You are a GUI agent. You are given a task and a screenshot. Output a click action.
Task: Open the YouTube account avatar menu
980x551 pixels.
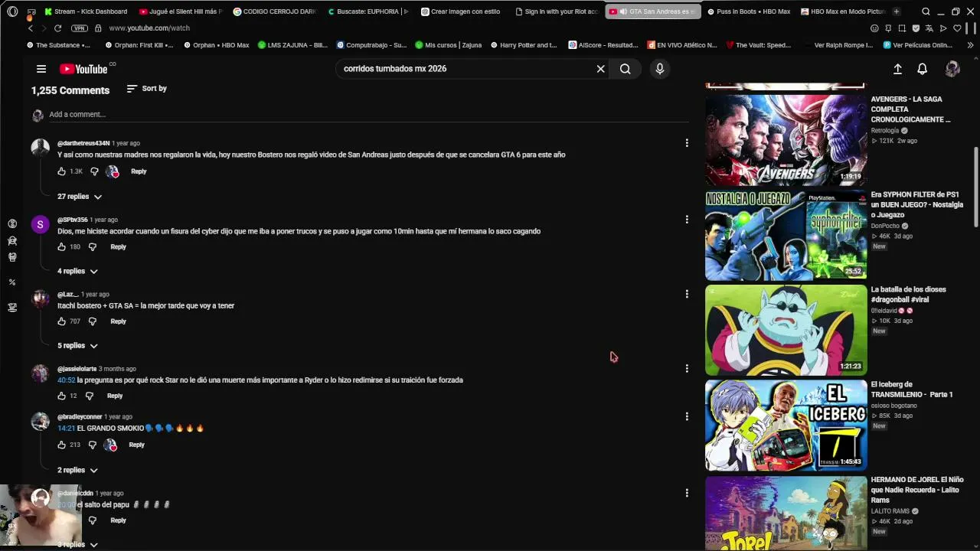pyautogui.click(x=952, y=69)
